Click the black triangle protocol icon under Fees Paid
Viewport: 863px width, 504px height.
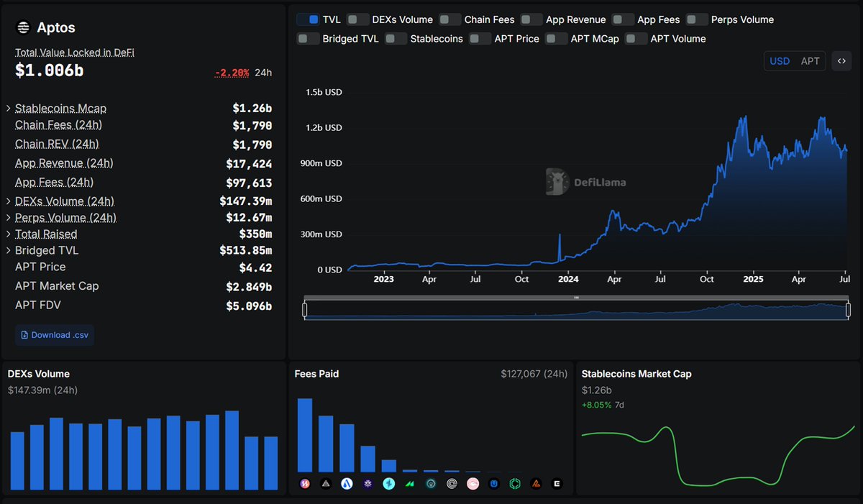point(325,484)
